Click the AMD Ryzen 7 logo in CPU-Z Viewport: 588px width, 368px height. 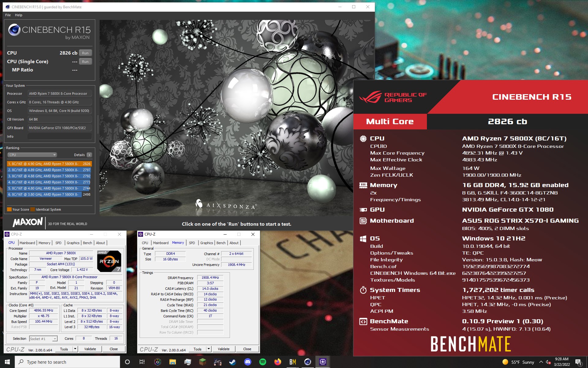109,261
